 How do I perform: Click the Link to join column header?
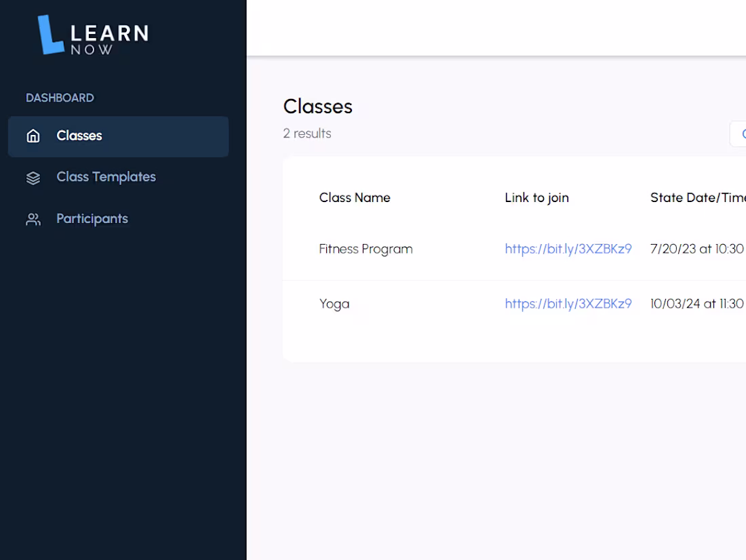tap(536, 197)
